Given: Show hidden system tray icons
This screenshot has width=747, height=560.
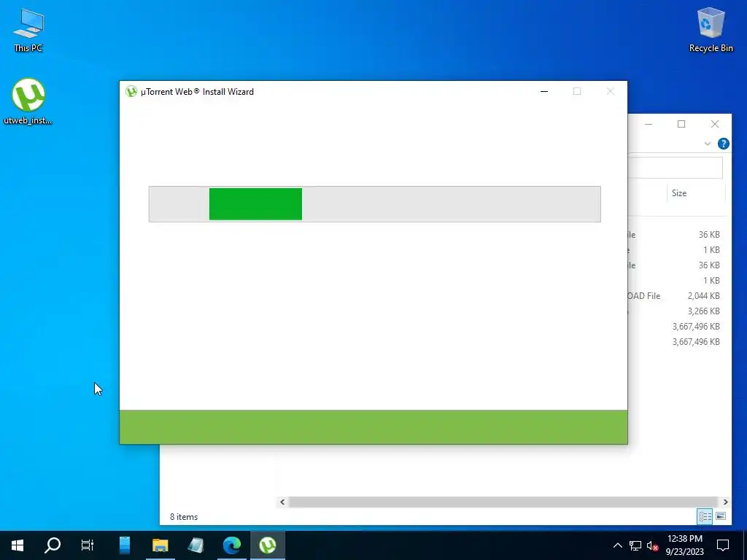Looking at the screenshot, I should 617,545.
